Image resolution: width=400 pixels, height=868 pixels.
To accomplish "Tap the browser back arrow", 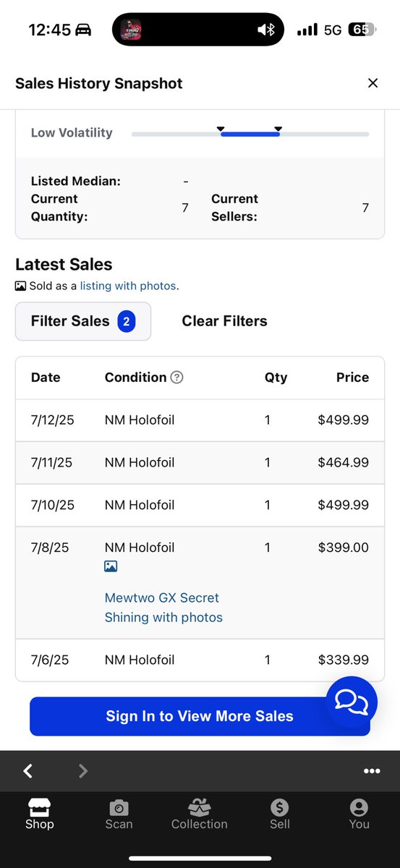I will [28, 771].
